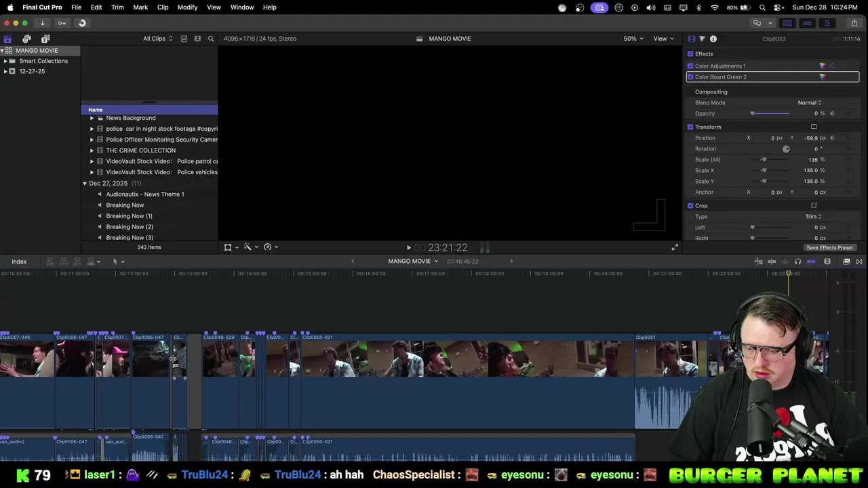This screenshot has width=868, height=488.
Task: Show Background Tasks circular progress button
Action: pyautogui.click(x=82, y=23)
